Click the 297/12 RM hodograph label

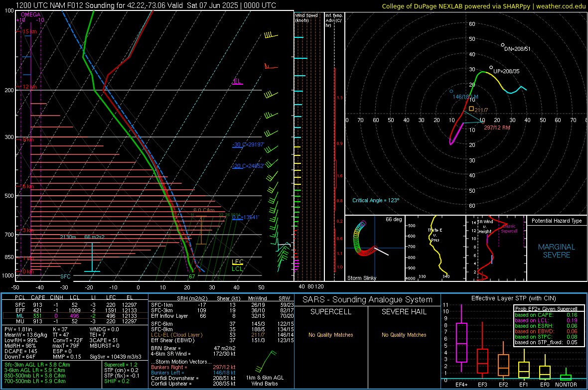click(497, 128)
